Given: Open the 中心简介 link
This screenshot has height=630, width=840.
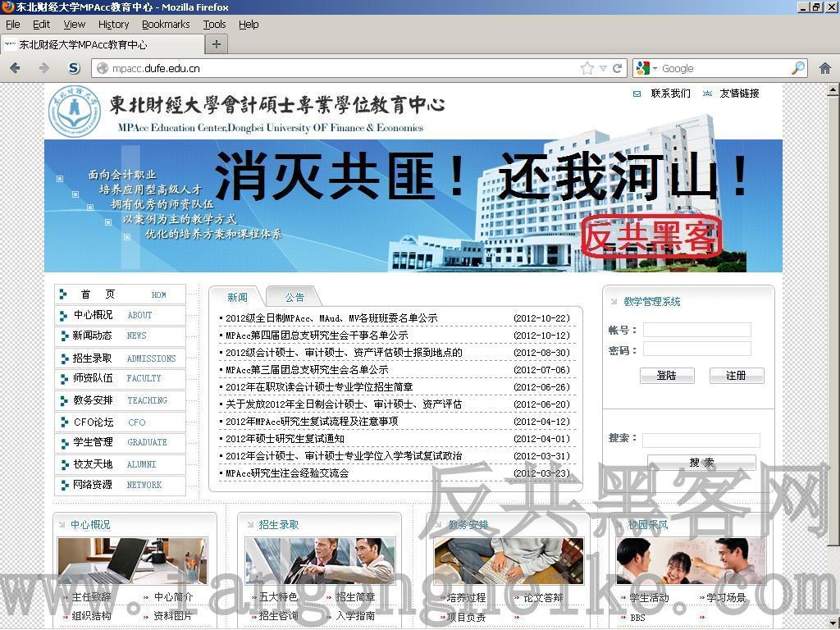Looking at the screenshot, I should click(174, 597).
